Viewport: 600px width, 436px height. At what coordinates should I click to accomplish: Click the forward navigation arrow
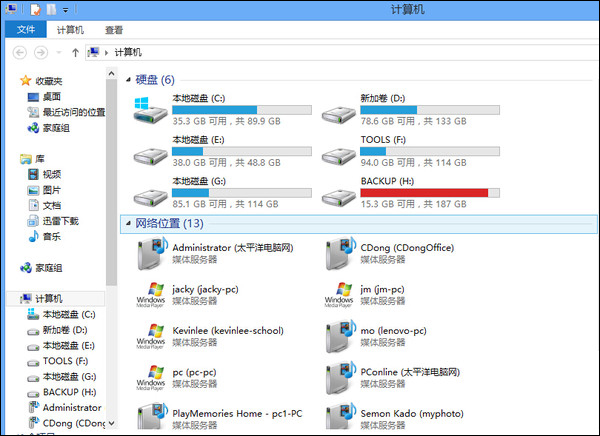(x=41, y=52)
